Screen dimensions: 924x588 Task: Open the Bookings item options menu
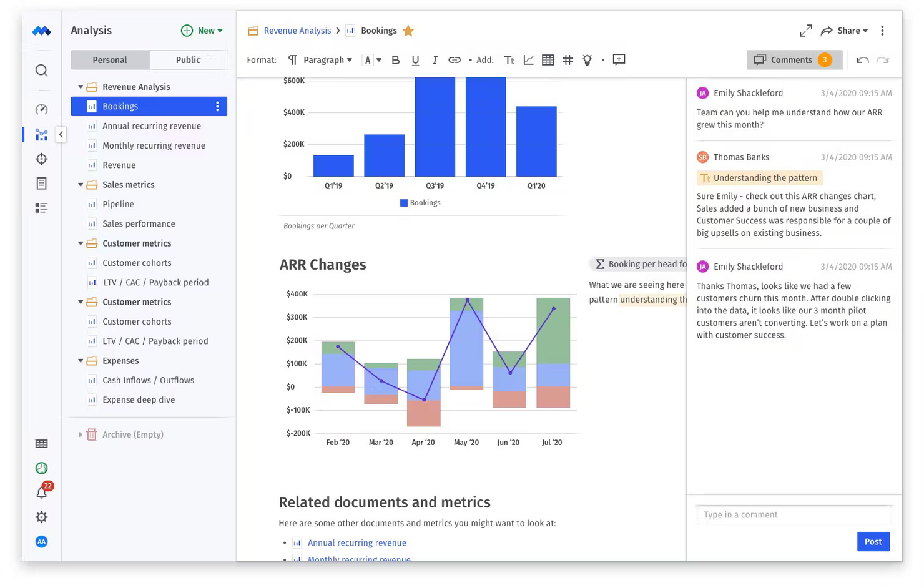pos(217,106)
